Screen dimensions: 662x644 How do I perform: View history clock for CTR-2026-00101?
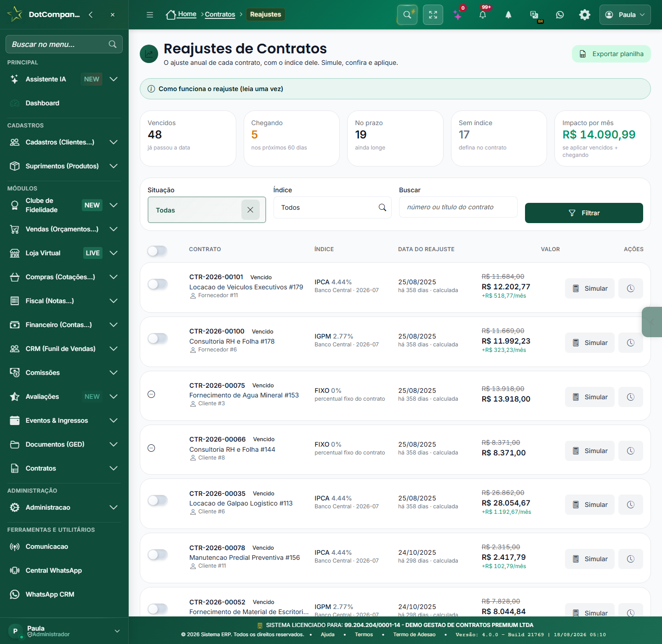tap(631, 288)
